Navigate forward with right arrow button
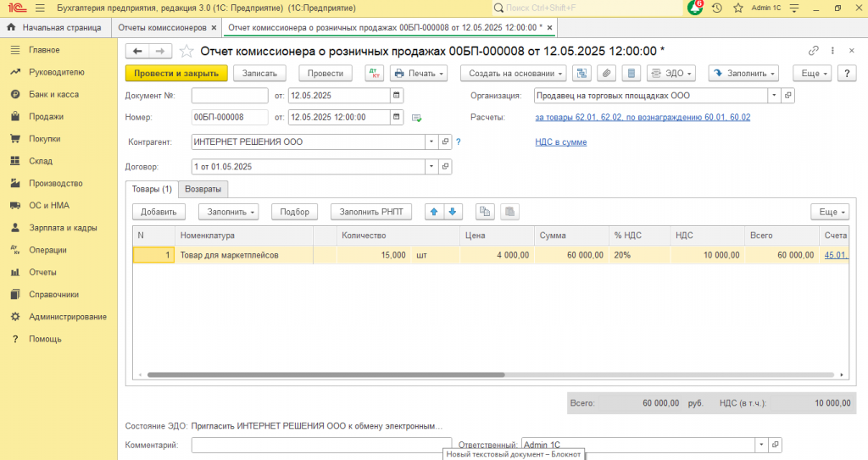This screenshot has height=460, width=868. 160,51
